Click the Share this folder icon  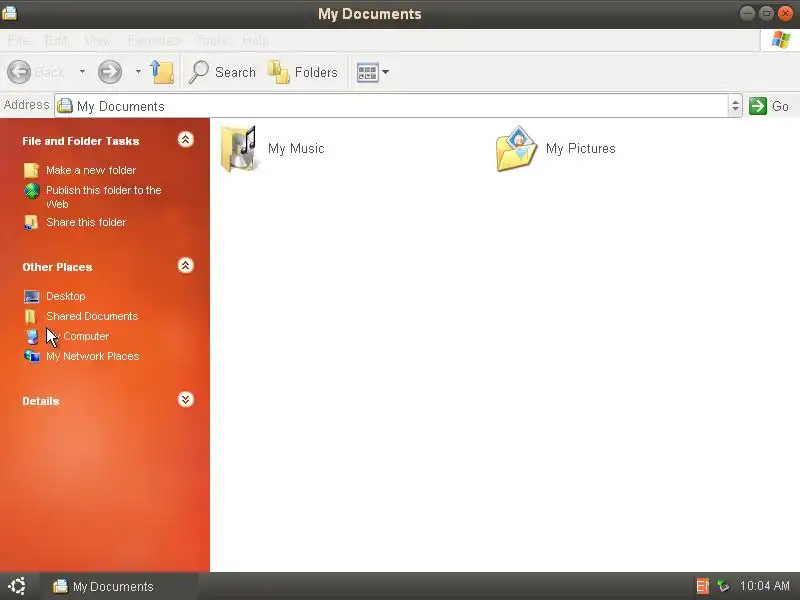click(x=32, y=222)
